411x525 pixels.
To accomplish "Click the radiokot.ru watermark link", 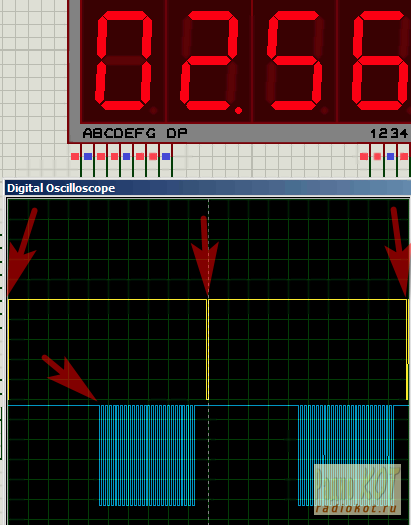I will tap(357, 508).
